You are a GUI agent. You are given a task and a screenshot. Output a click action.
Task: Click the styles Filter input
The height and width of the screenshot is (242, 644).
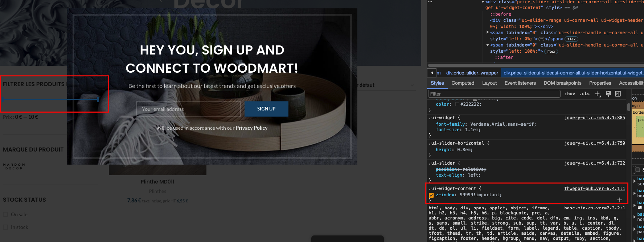(494, 94)
